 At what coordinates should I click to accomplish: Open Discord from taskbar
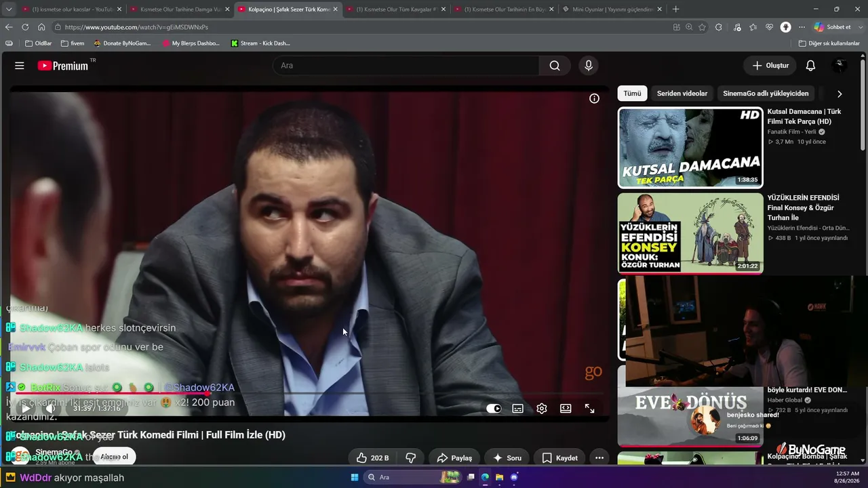click(x=515, y=477)
